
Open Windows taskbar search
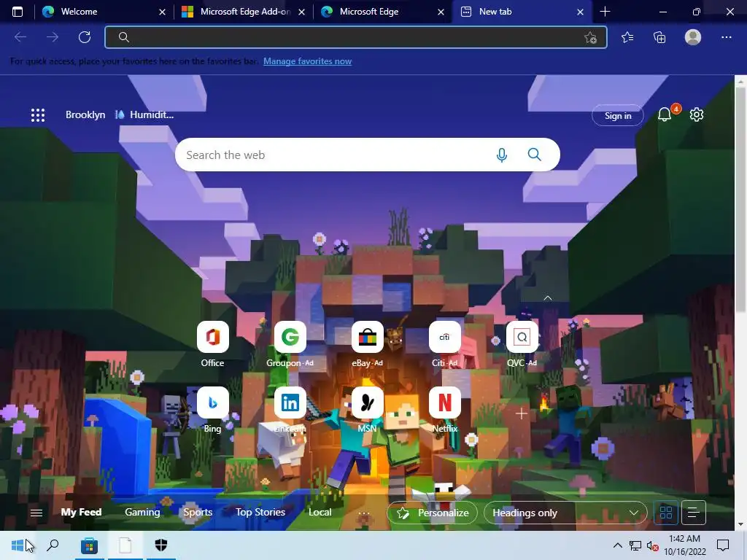53,545
